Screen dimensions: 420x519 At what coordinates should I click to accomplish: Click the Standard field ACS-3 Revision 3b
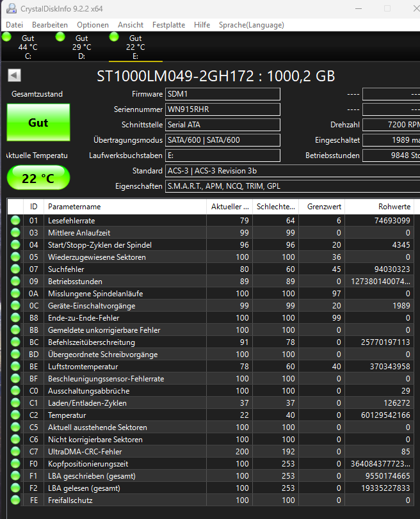point(293,171)
